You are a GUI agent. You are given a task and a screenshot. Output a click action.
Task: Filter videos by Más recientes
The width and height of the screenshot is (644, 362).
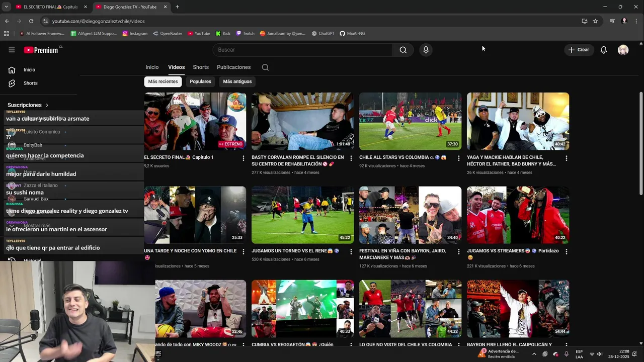[x=163, y=81]
